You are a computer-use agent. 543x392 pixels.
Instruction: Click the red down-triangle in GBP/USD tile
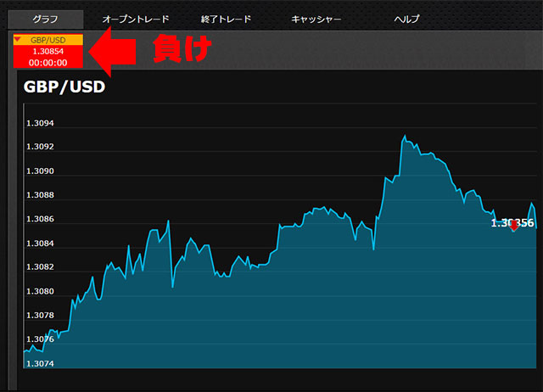[17, 39]
